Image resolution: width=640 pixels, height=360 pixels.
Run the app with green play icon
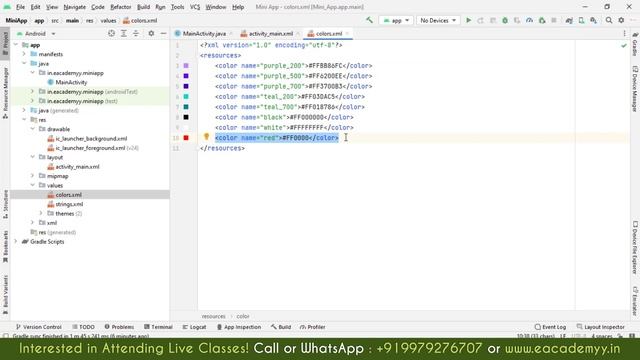469,20
